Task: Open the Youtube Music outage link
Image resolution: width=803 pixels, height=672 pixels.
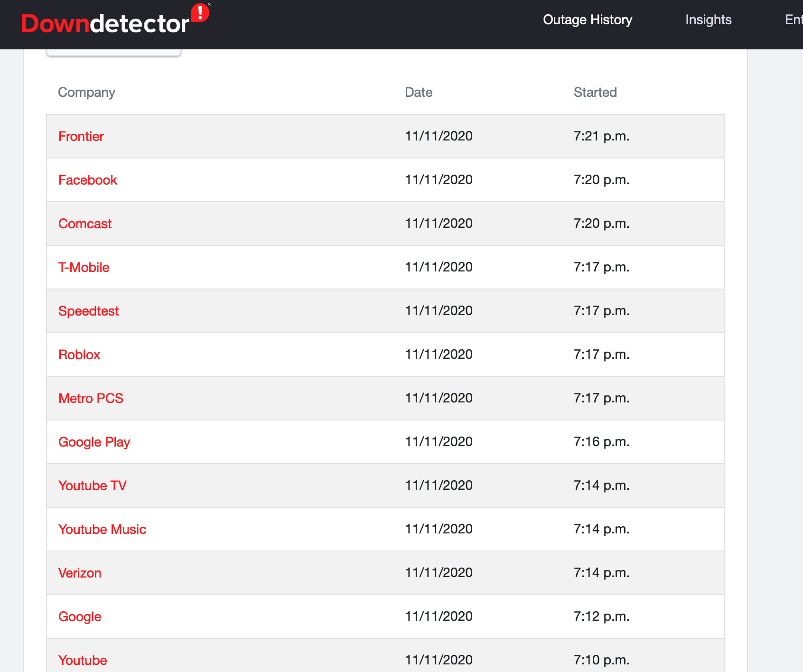Action: point(102,529)
